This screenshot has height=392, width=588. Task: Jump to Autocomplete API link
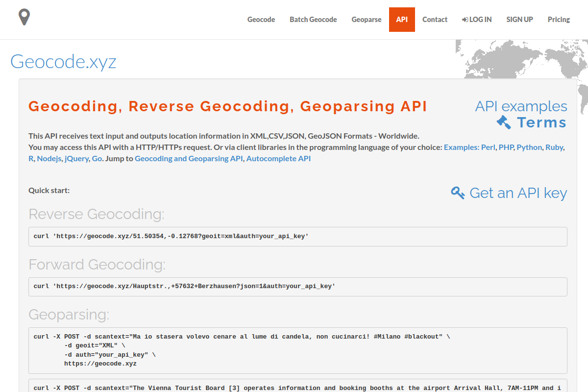coord(278,159)
